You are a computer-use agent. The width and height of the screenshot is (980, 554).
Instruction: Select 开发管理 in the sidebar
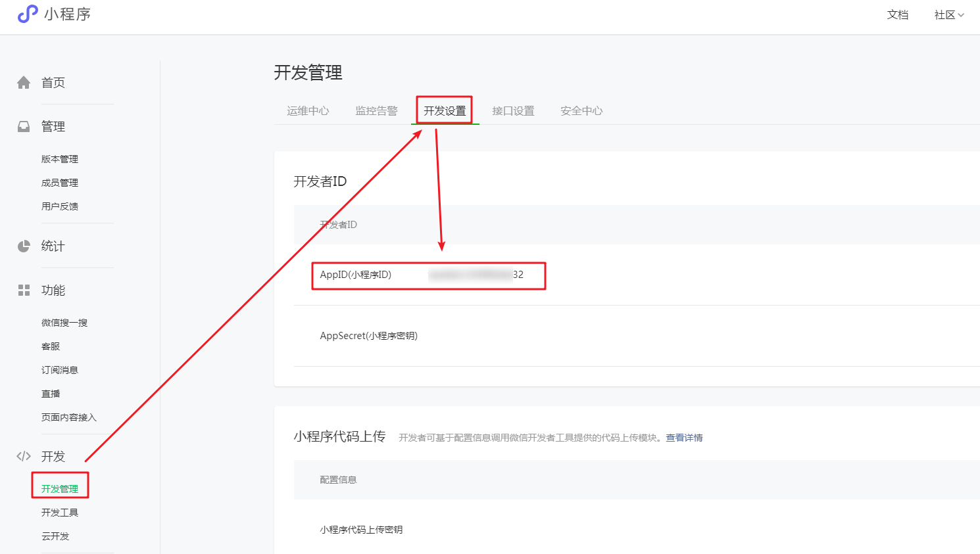pos(60,489)
